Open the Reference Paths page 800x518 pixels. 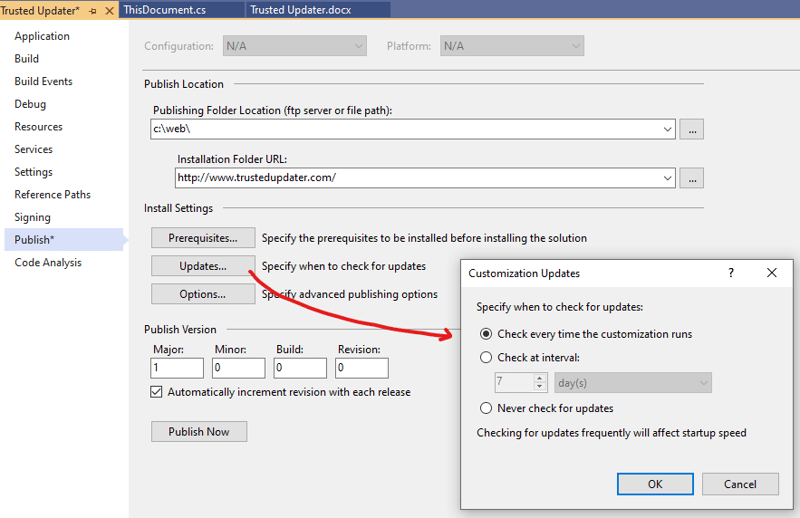[52, 194]
